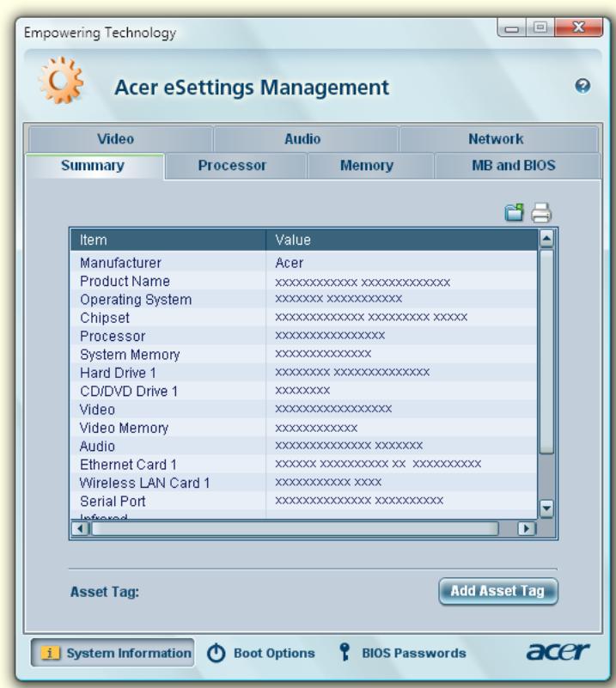
Task: Select the Wireless LAN Card 1 row
Action: click(x=303, y=483)
